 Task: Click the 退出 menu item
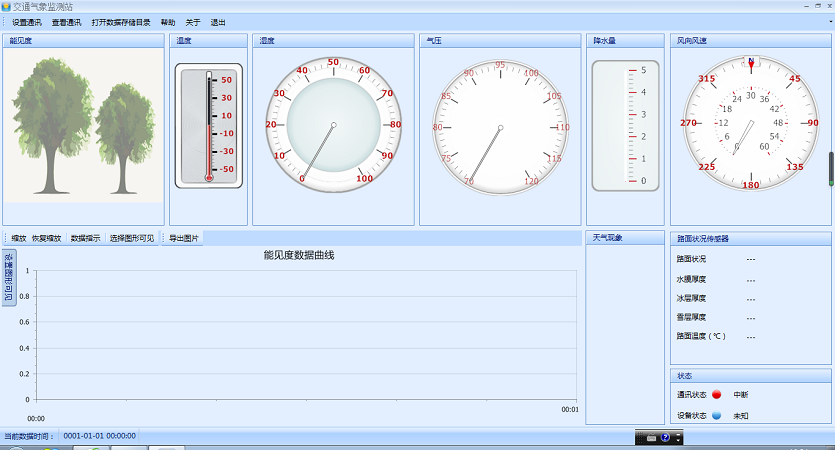click(x=217, y=22)
